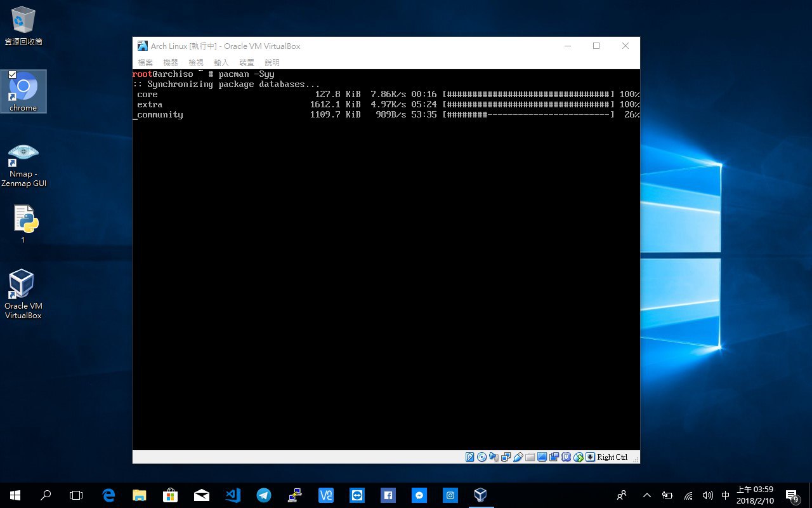Viewport: 812px width, 508px height.
Task: Click the '1109.7 KiB' size value
Action: point(335,115)
